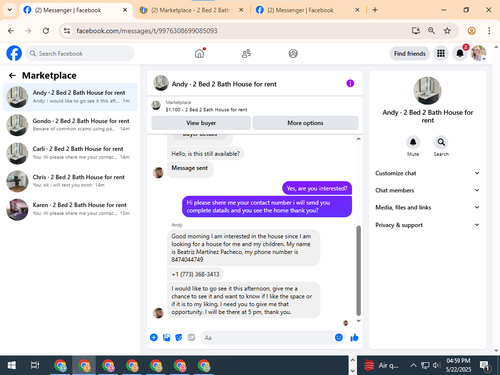The width and height of the screenshot is (500, 375).
Task: Open the Gondo conversation
Action: pos(70,125)
